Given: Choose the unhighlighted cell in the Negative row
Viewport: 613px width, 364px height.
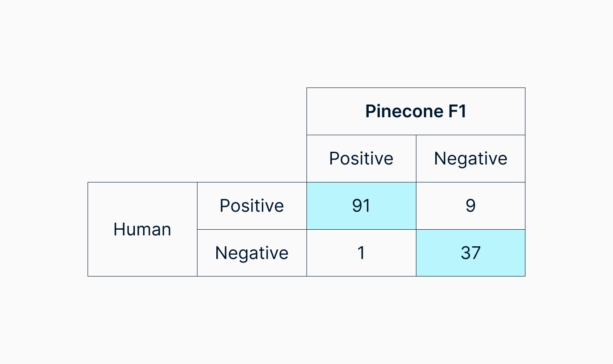Looking at the screenshot, I should point(361,253).
